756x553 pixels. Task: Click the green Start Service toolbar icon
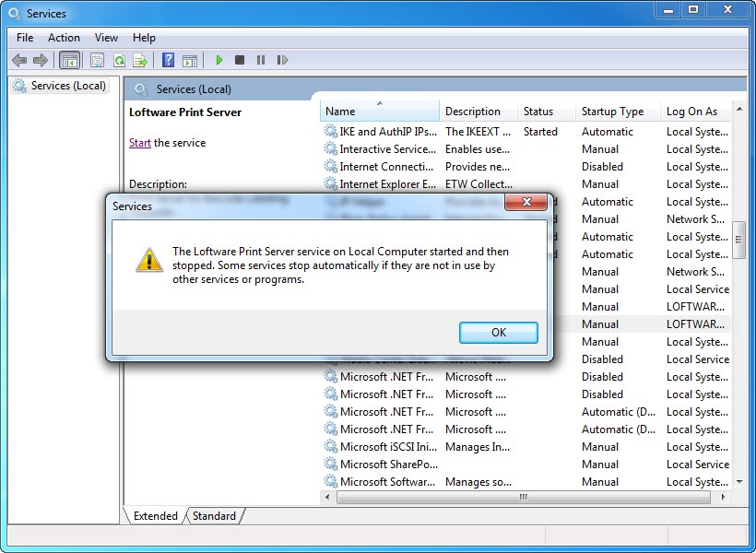click(x=219, y=60)
